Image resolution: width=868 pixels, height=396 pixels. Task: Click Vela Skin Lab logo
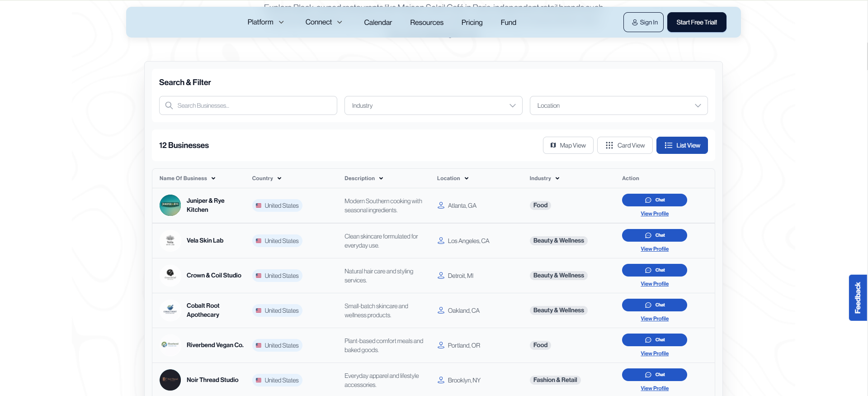pyautogui.click(x=170, y=240)
